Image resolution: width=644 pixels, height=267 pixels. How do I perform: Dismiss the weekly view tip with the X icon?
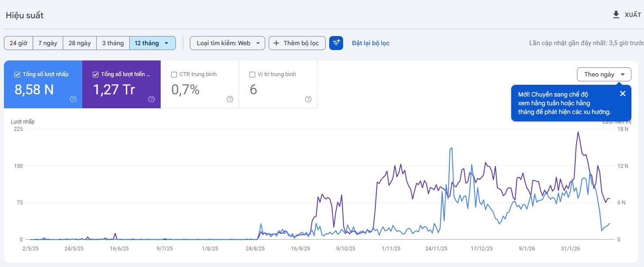click(x=622, y=93)
